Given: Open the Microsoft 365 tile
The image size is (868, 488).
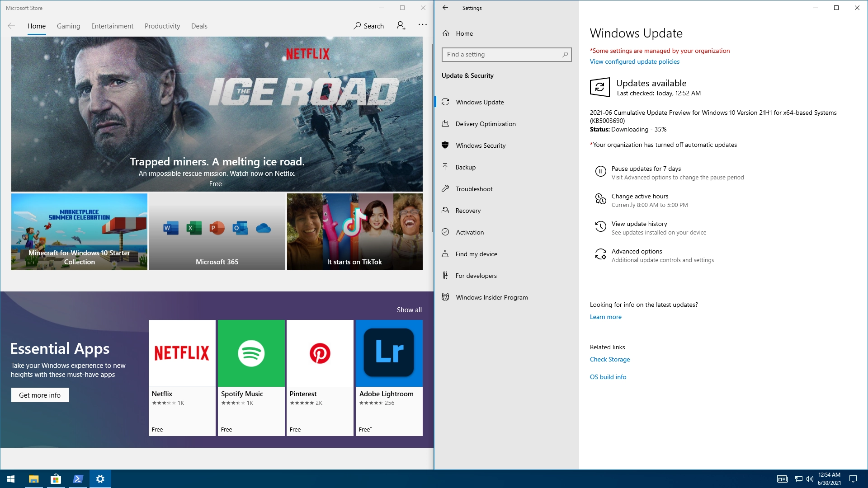Looking at the screenshot, I should click(x=217, y=232).
